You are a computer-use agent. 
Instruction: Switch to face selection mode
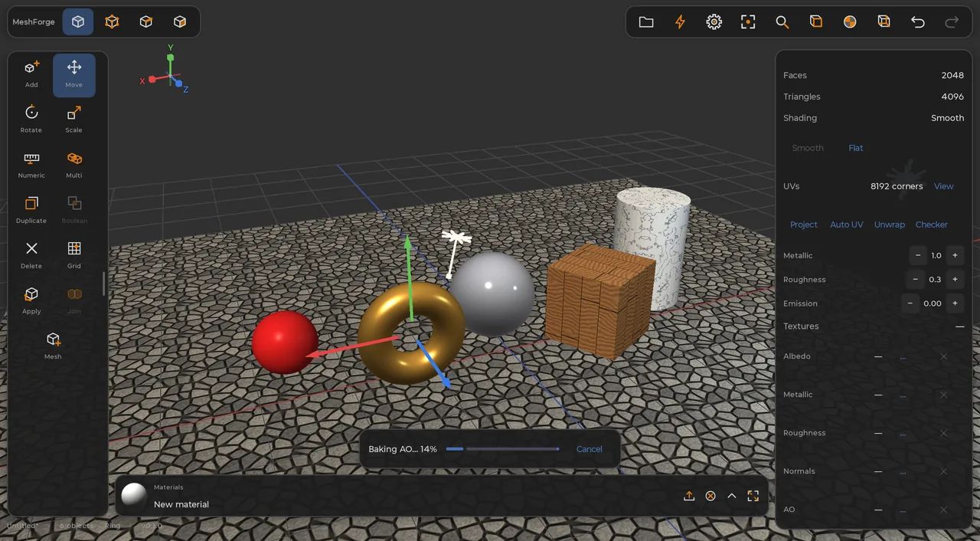(x=180, y=22)
